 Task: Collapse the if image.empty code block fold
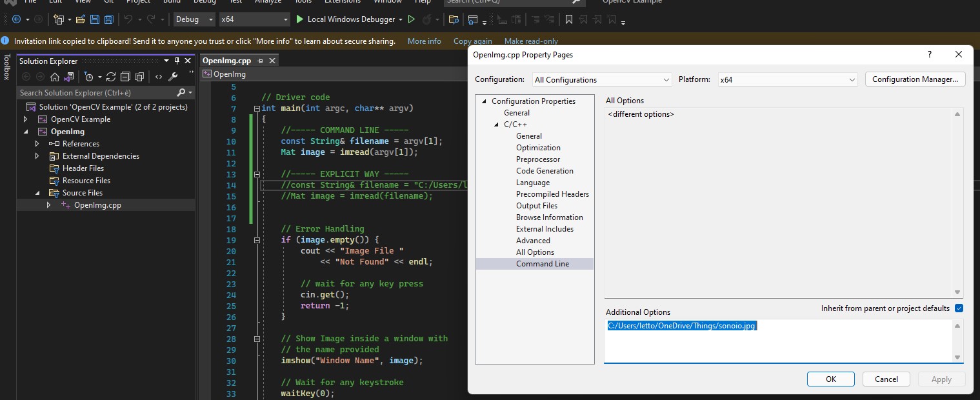[257, 240]
